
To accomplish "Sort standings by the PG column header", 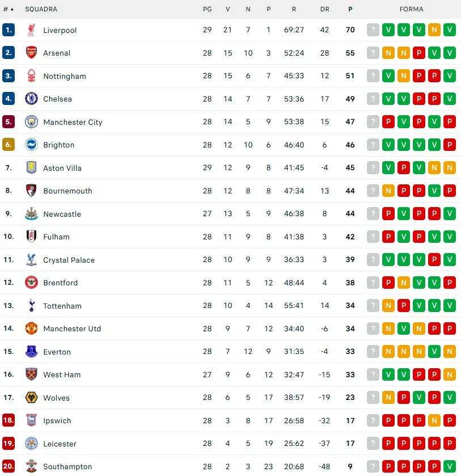I will click(x=207, y=9).
